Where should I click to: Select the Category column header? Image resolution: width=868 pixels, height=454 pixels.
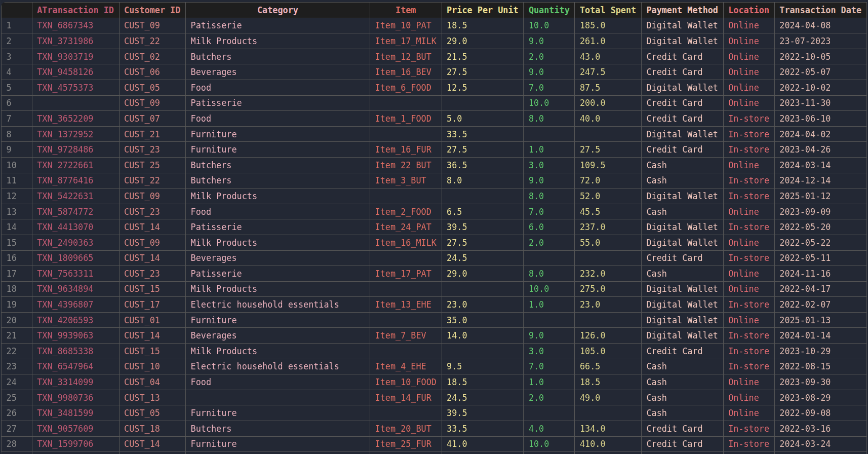(278, 10)
